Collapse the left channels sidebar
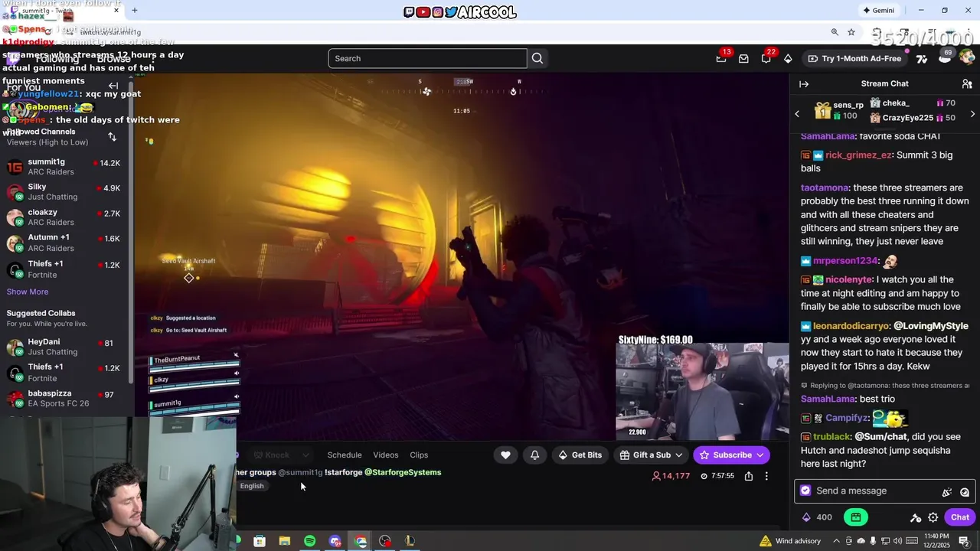The width and height of the screenshot is (980, 551). (113, 86)
